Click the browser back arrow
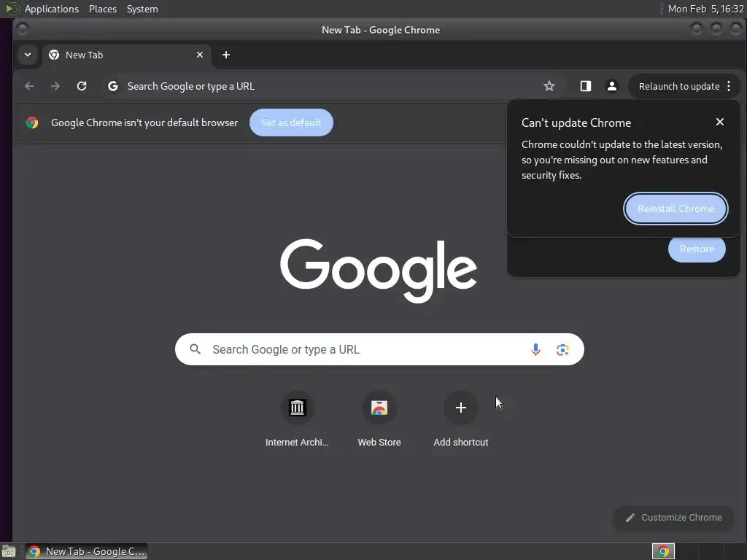Viewport: 747px width, 560px height. coord(29,86)
